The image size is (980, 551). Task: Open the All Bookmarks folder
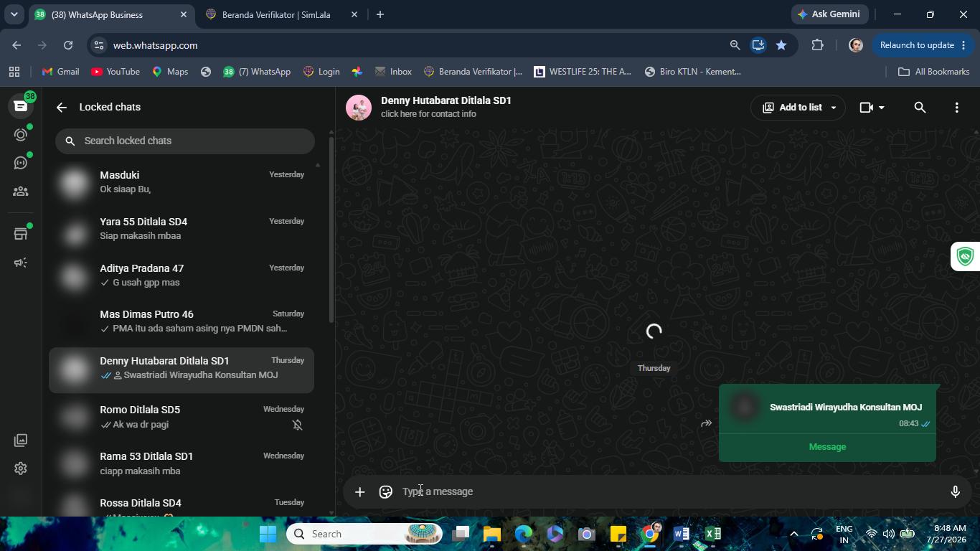point(933,72)
